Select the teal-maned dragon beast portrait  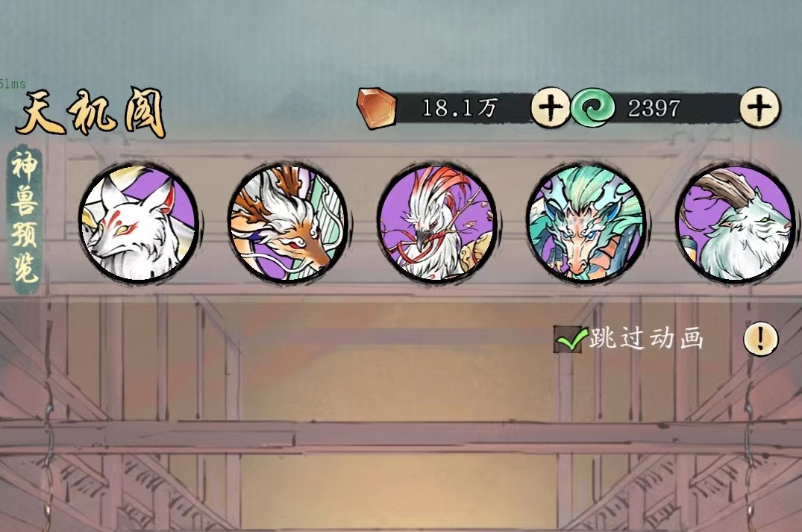pyautogui.click(x=586, y=223)
